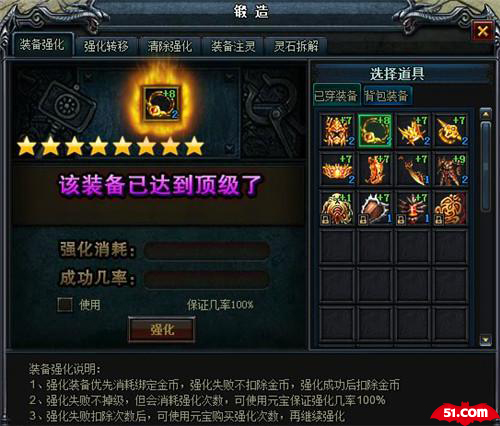Select the +8 ring equipment in the grid
The height and width of the screenshot is (426, 500).
point(375,131)
